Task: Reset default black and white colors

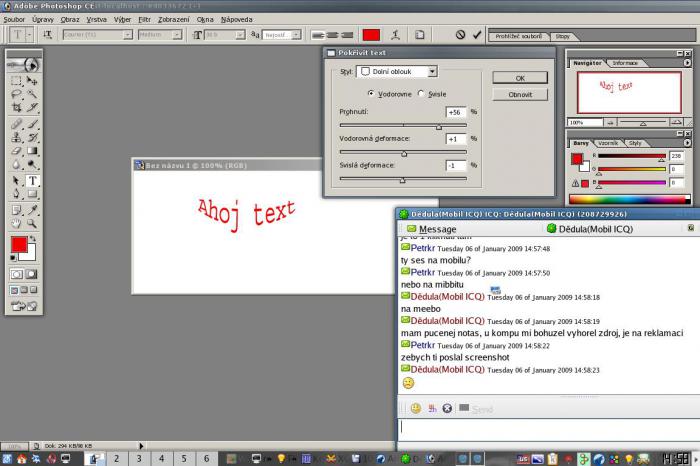Action: (x=13, y=258)
